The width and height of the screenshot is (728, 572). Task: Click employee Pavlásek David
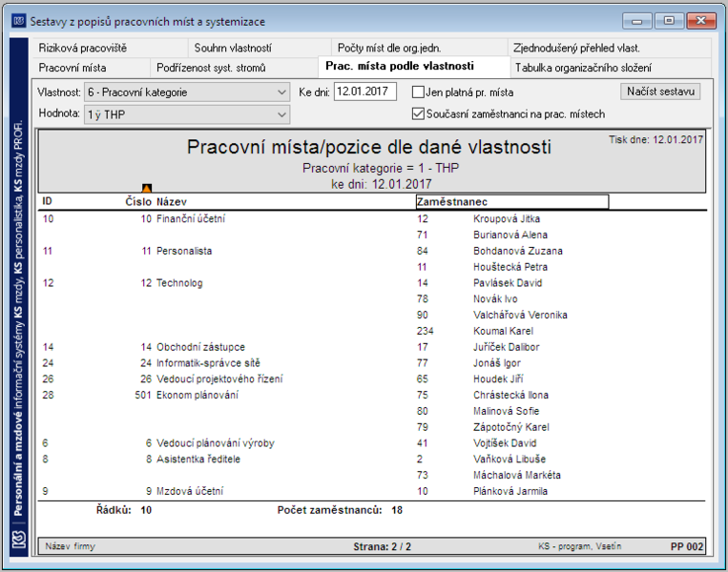pos(508,283)
